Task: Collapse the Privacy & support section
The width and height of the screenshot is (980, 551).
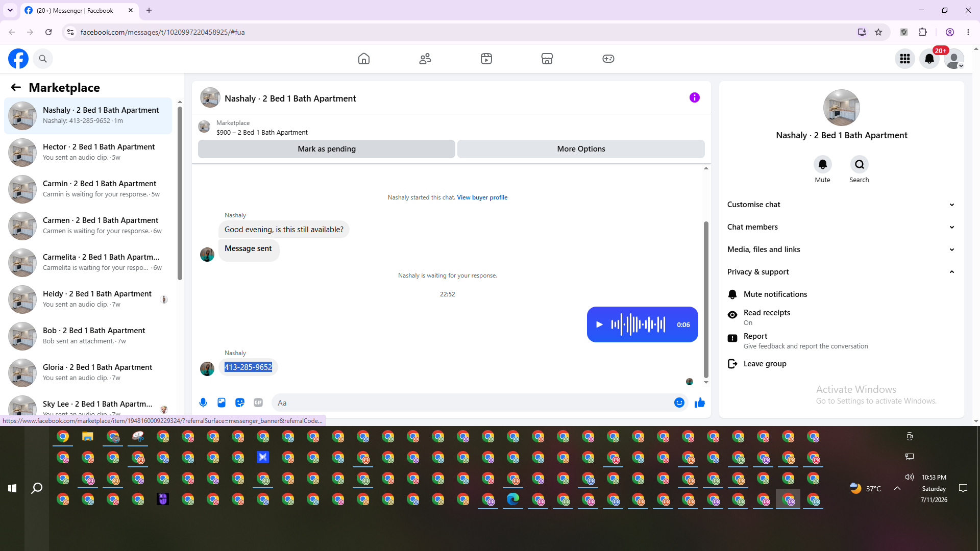Action: pos(841,272)
